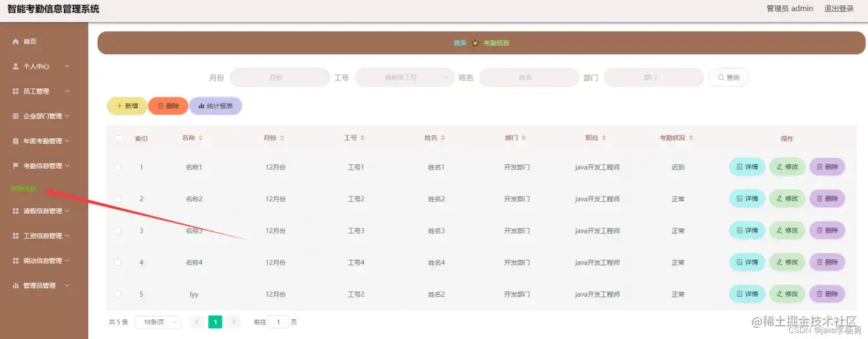This screenshot has width=868, height=339.
Task: Click the grid icon beside 工资信息管理
Action: pyautogui.click(x=16, y=236)
